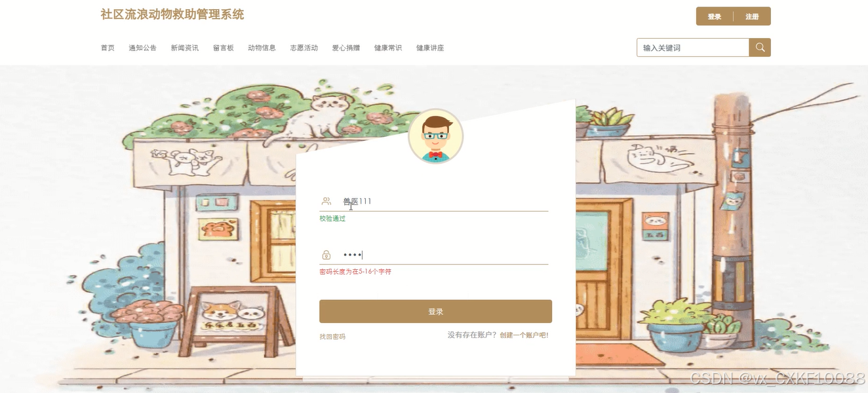Click the user avatar picture
The width and height of the screenshot is (868, 393).
435,136
